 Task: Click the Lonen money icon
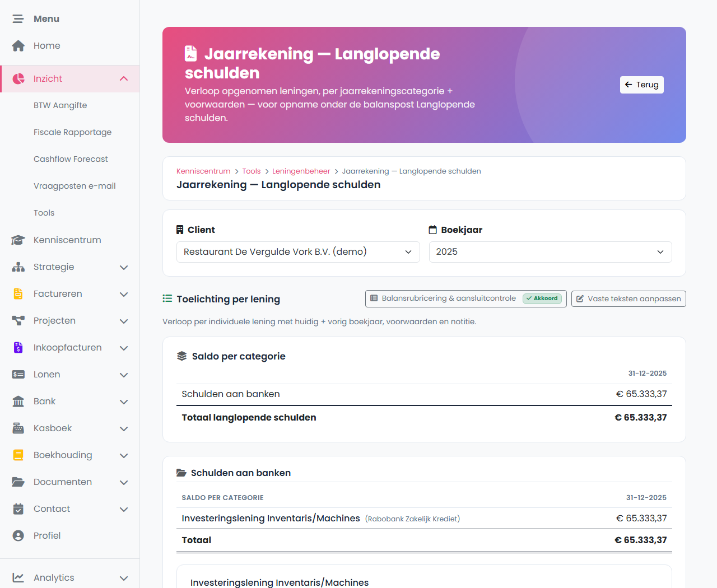click(18, 375)
